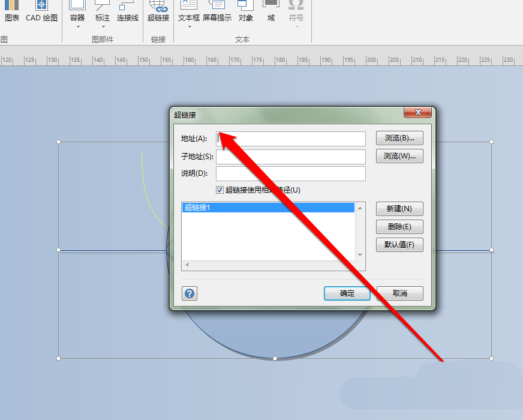Click the list's vertical scrollbar down arrow

pyautogui.click(x=360, y=254)
